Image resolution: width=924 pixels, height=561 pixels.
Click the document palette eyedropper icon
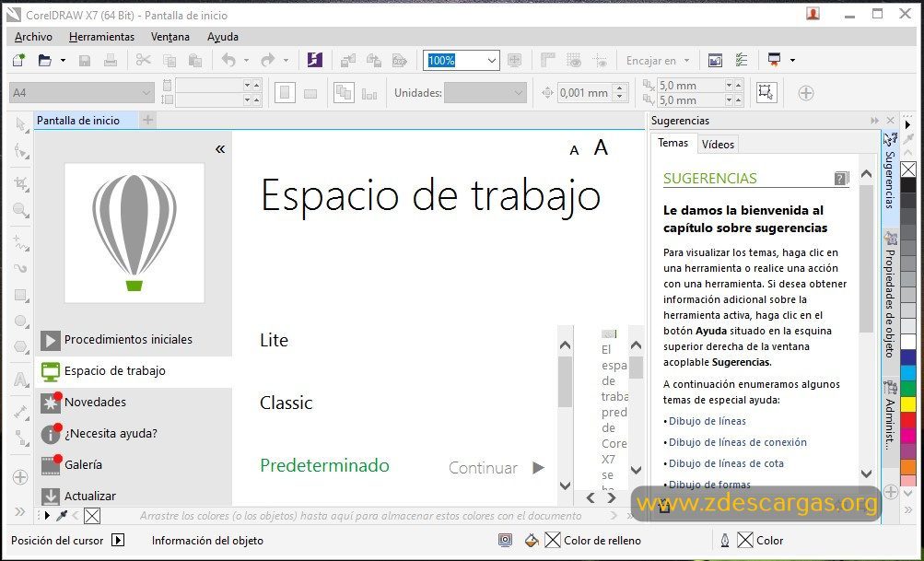point(62,516)
